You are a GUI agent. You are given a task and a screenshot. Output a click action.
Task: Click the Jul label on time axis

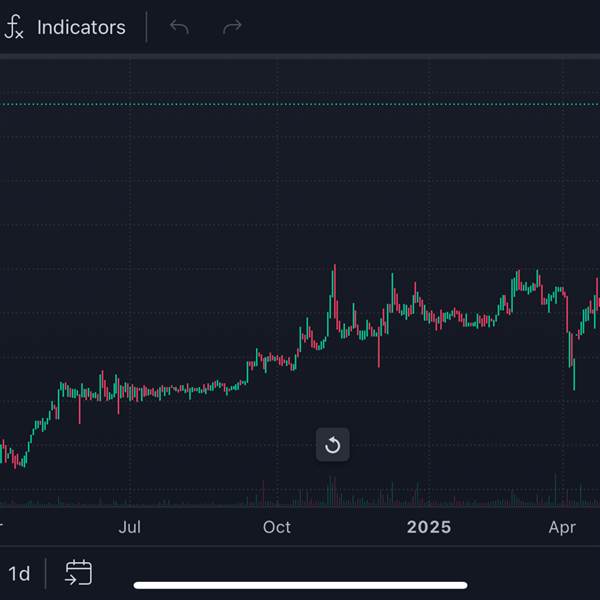[x=130, y=527]
